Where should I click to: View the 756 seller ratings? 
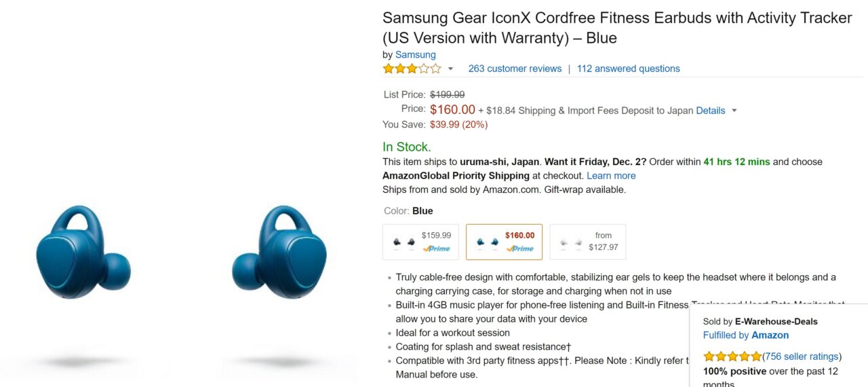802,356
